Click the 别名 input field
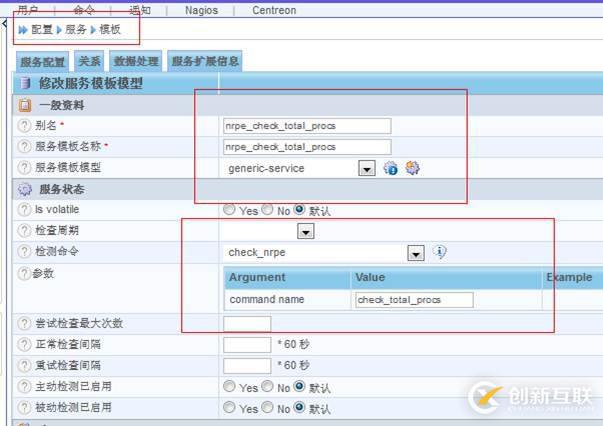 [307, 126]
